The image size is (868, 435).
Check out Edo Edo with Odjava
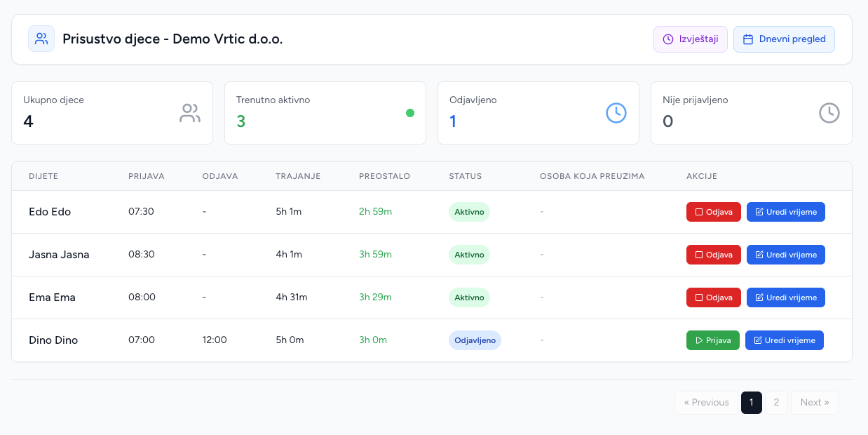click(714, 212)
